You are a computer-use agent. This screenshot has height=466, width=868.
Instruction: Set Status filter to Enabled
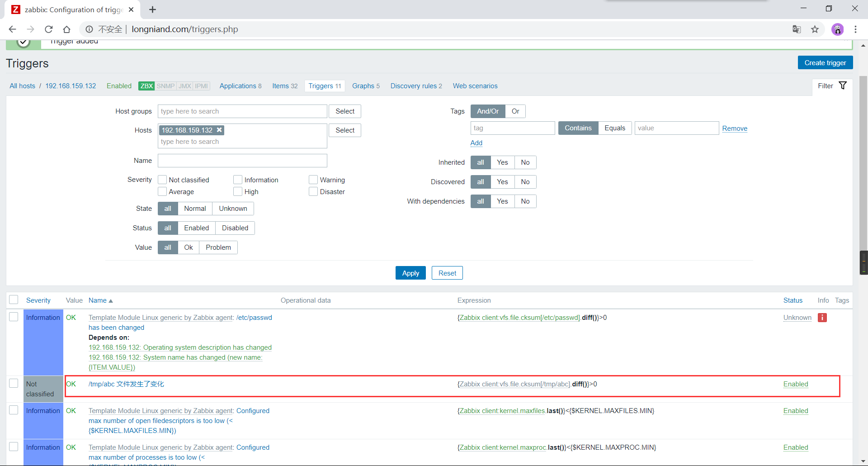click(x=196, y=228)
